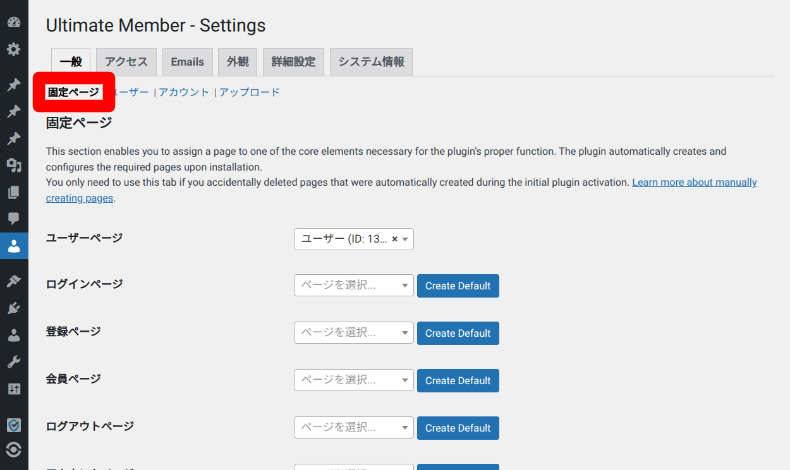Clear the selected ユーザー page with ×

click(394, 239)
